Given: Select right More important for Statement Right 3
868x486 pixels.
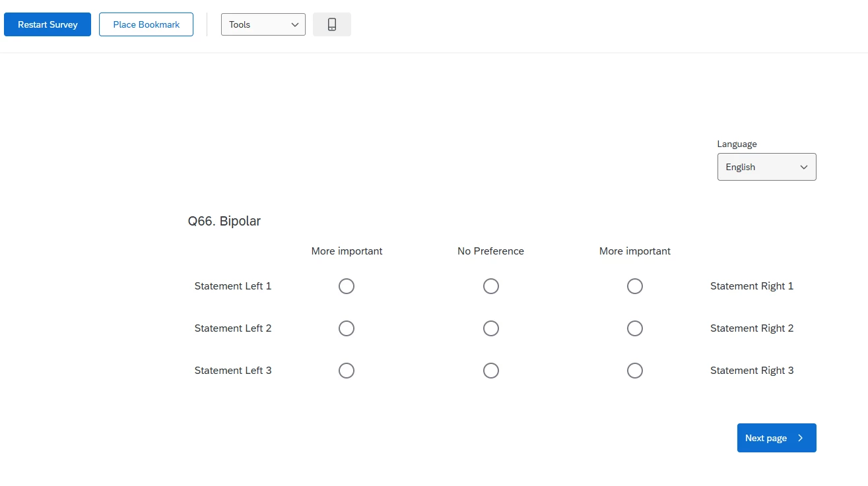Looking at the screenshot, I should tap(635, 371).
